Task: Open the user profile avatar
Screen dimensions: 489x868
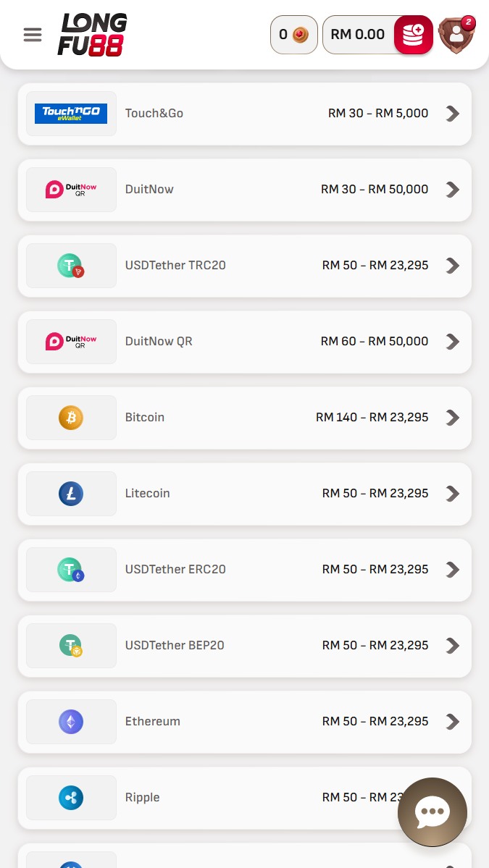Action: 456,34
